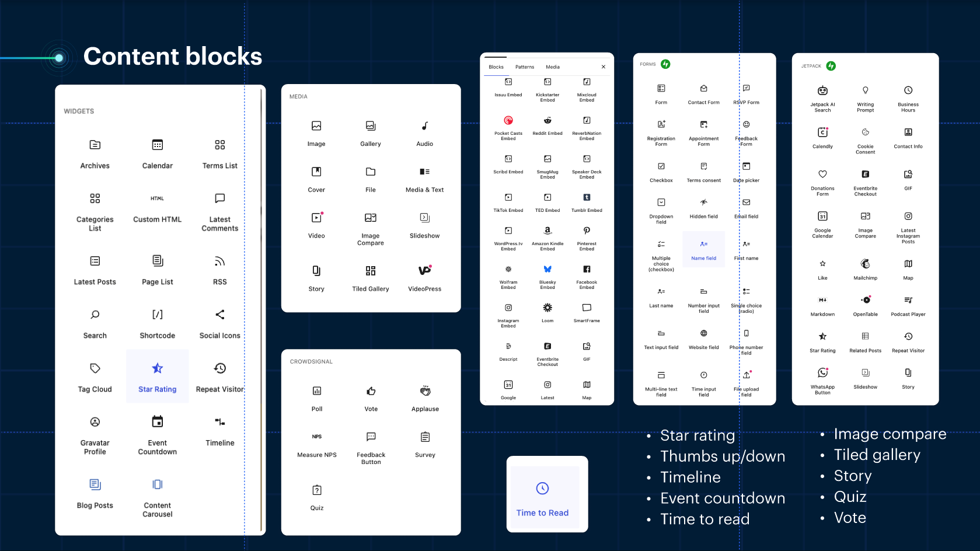Select the Dropdown field block

pyautogui.click(x=661, y=211)
